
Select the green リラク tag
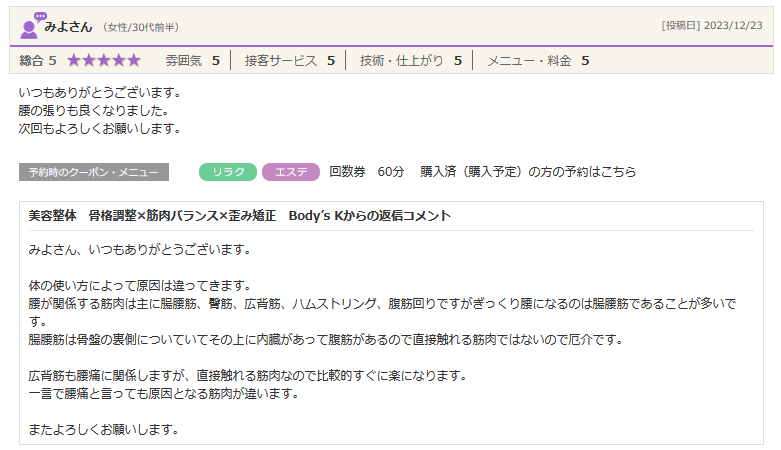(x=228, y=172)
